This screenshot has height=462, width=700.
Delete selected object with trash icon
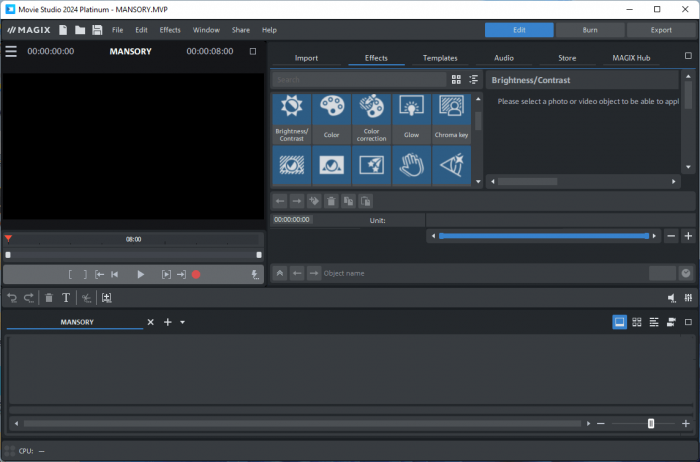click(49, 297)
